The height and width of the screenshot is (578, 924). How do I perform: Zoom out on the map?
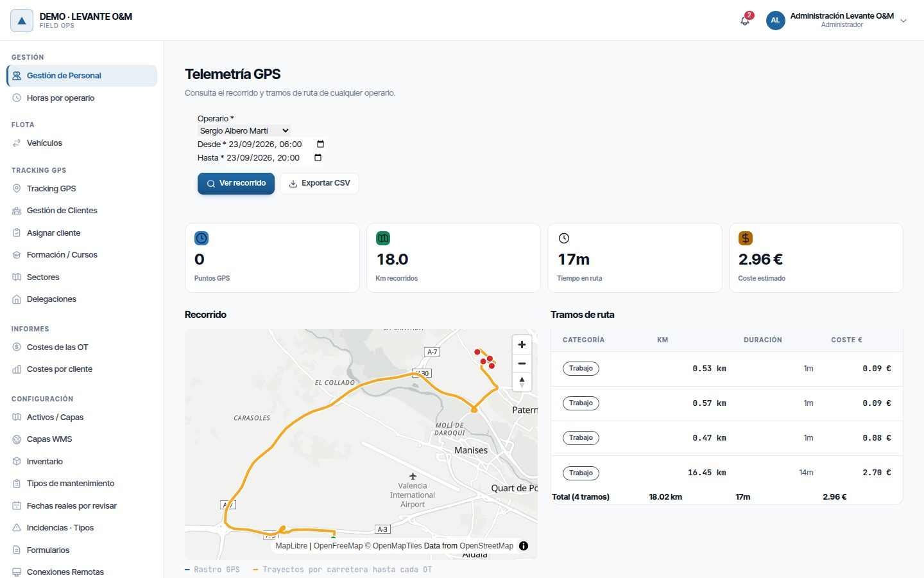pos(522,363)
